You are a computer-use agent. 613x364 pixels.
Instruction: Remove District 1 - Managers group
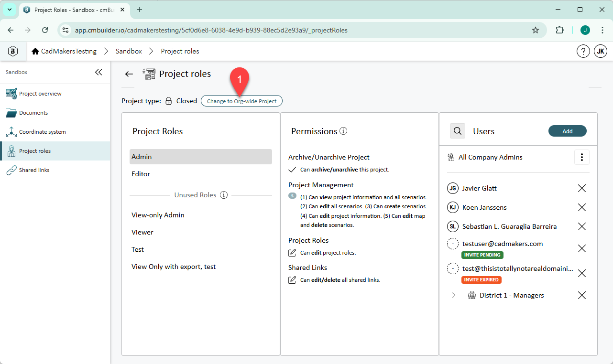coord(582,295)
